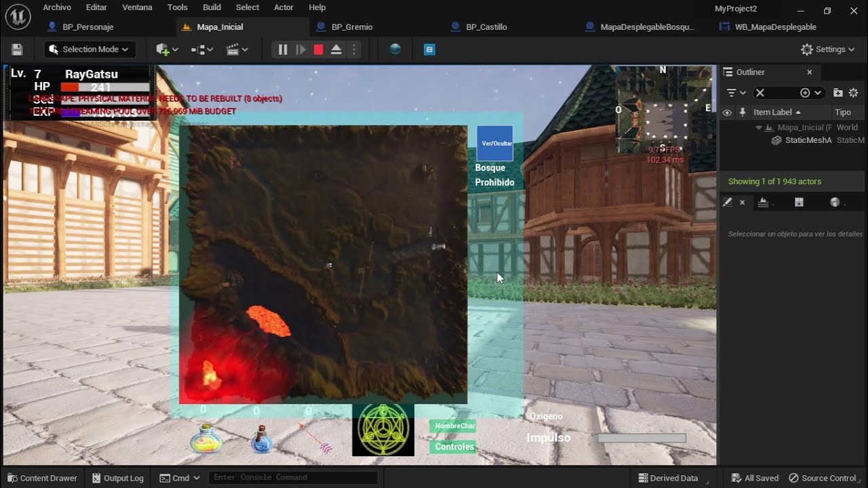Image resolution: width=868 pixels, height=488 pixels.
Task: Open the Build menu
Action: click(212, 7)
